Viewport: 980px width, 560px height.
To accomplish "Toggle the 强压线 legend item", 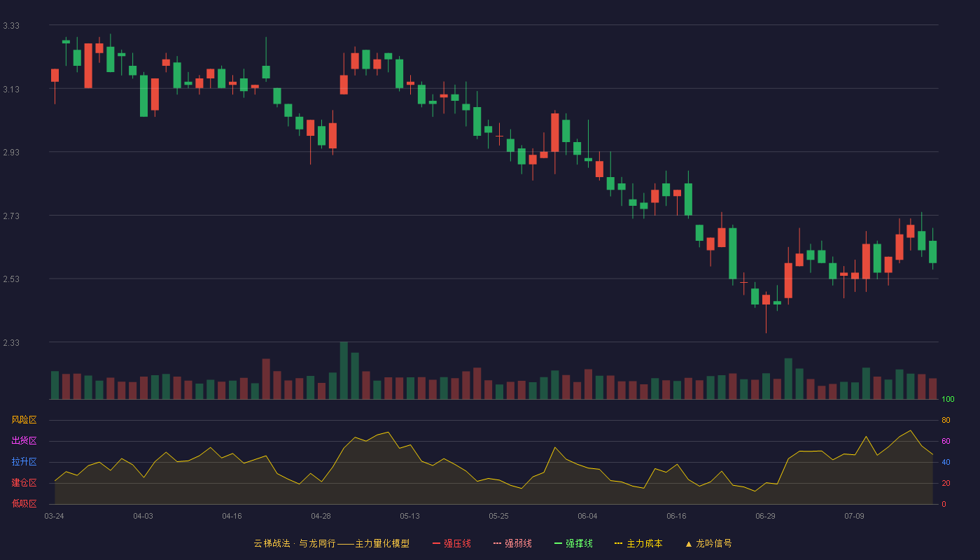I will [451, 543].
